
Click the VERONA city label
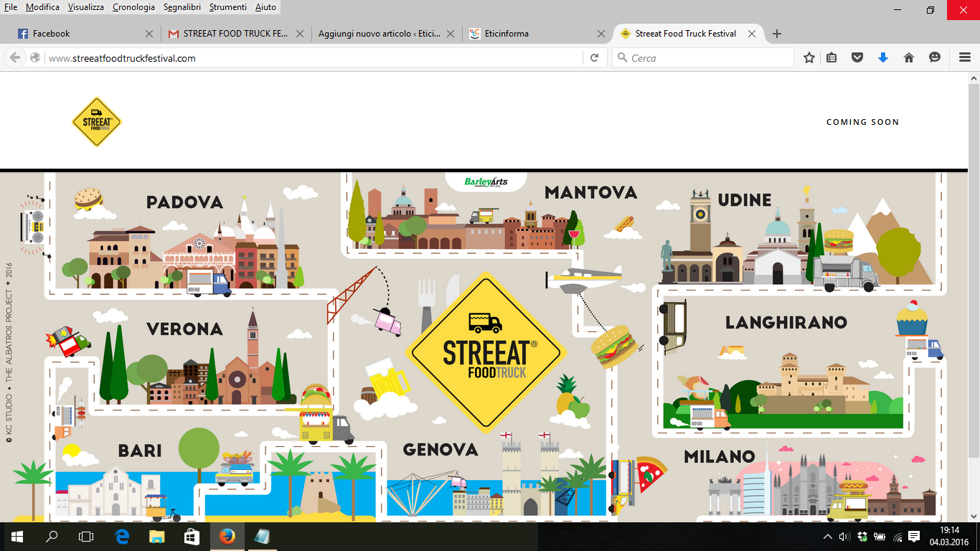[x=184, y=329]
